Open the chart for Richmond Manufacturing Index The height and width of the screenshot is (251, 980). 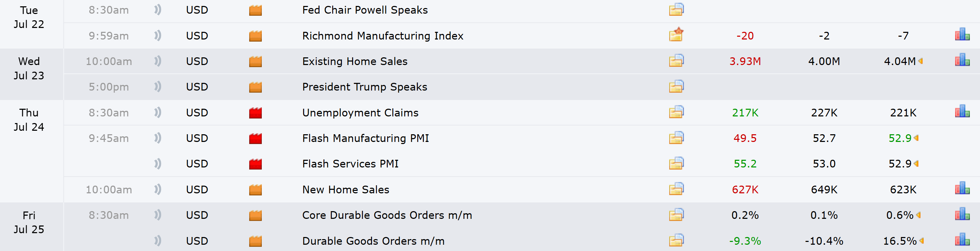click(x=962, y=35)
